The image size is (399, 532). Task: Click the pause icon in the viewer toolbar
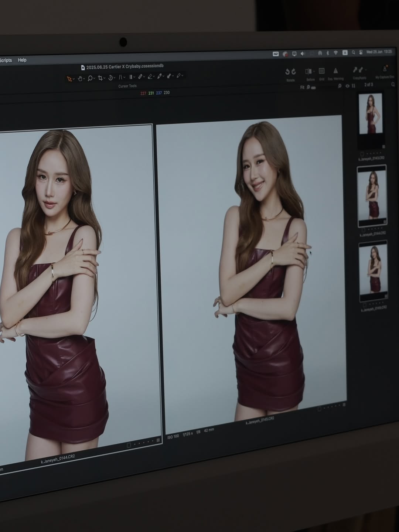pos(354,86)
